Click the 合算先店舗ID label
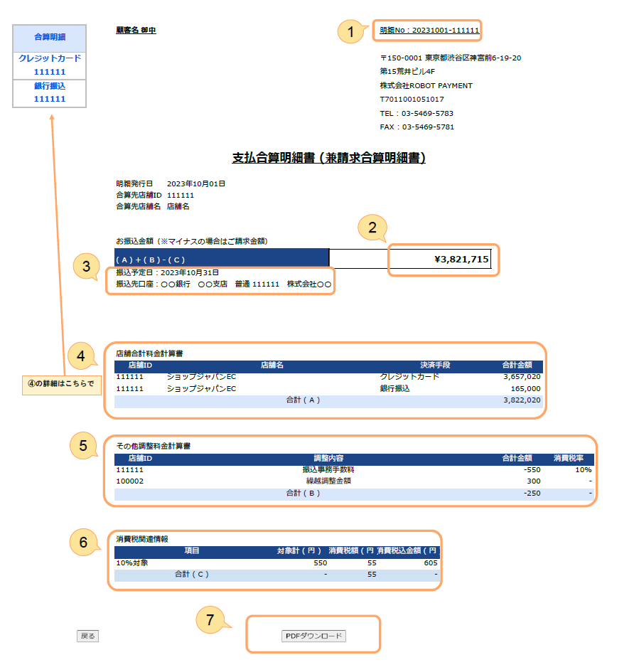The width and height of the screenshot is (634, 672). [139, 196]
